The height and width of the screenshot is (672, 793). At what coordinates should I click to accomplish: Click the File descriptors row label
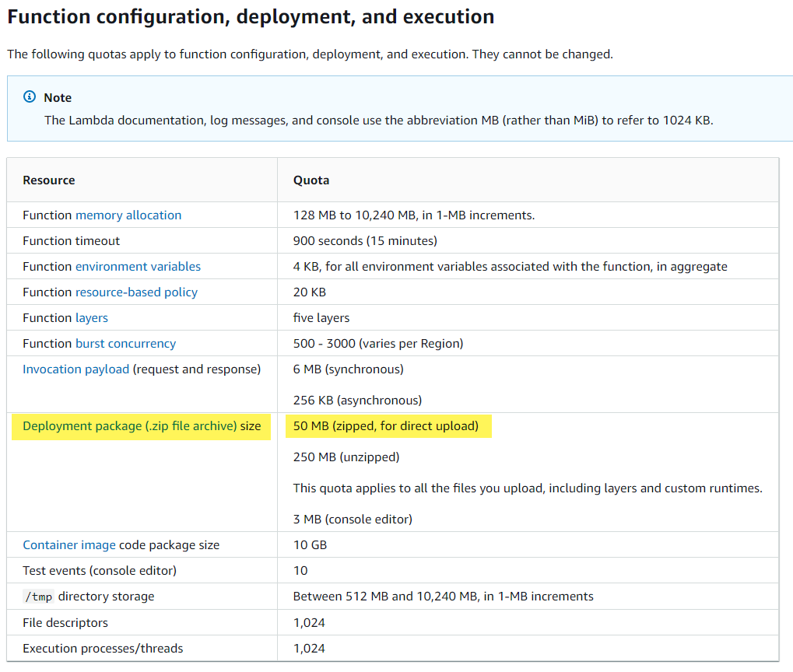pos(65,623)
